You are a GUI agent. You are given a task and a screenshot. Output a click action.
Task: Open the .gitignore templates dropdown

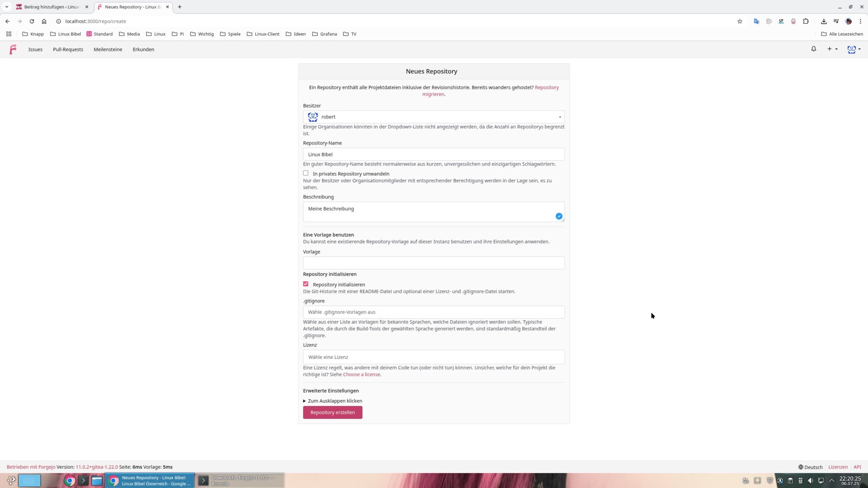tap(433, 312)
